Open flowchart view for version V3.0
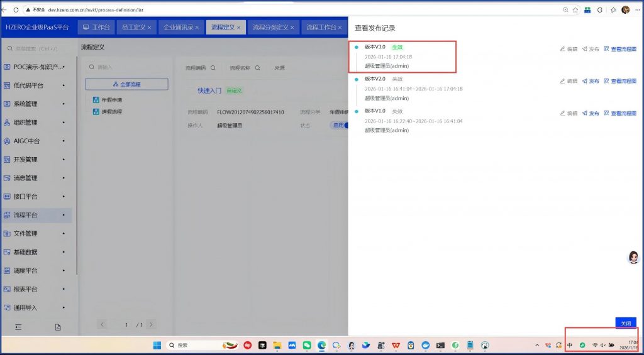 (619, 49)
